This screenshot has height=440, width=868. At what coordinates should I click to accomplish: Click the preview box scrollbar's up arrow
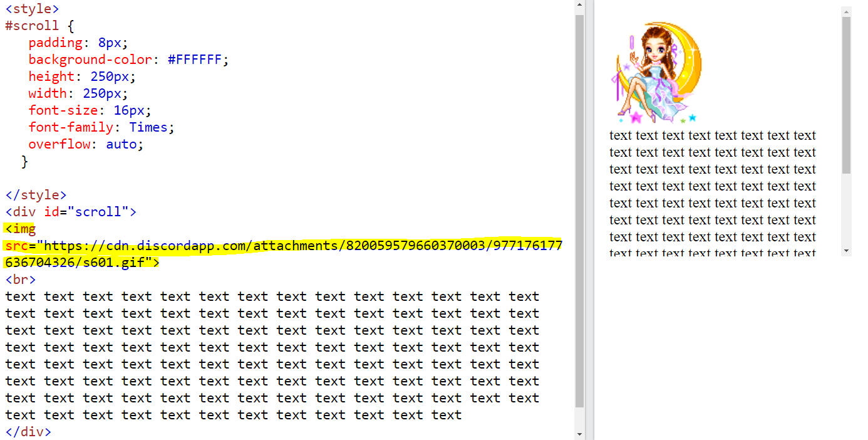pos(846,11)
